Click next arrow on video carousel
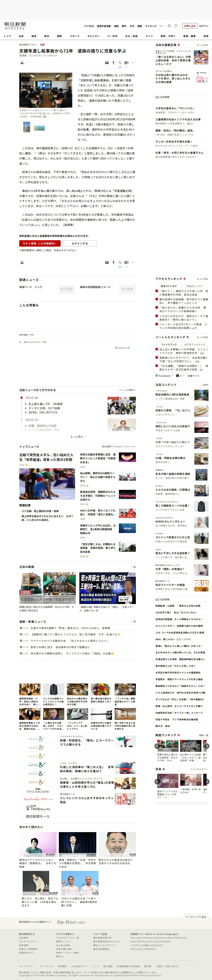212x980 pixels. (x=206, y=746)
